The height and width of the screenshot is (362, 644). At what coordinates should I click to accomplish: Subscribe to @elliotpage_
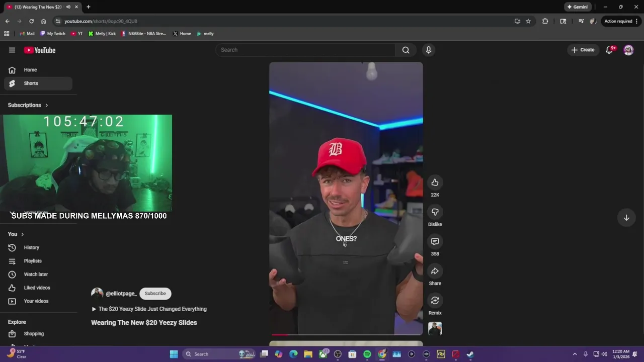coord(155,294)
